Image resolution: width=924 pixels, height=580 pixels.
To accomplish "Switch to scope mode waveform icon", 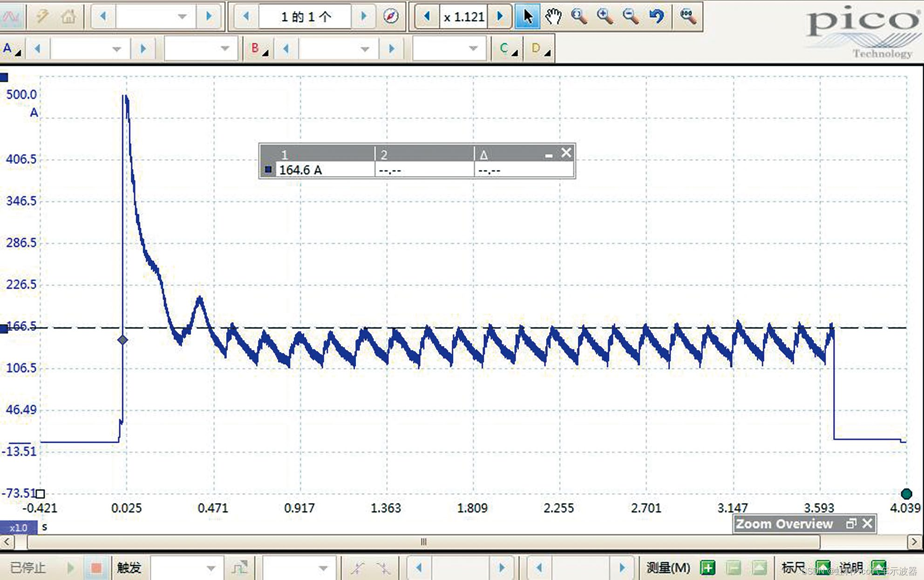I will [x=11, y=17].
